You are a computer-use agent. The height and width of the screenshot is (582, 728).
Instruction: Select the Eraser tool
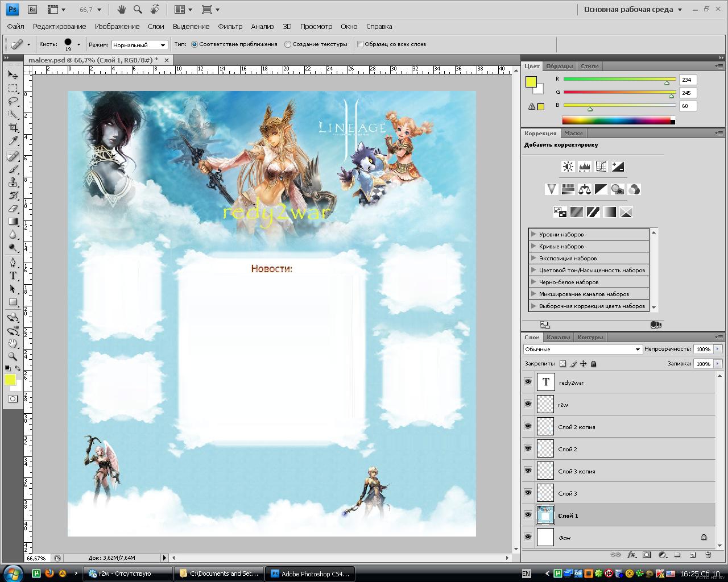13,209
